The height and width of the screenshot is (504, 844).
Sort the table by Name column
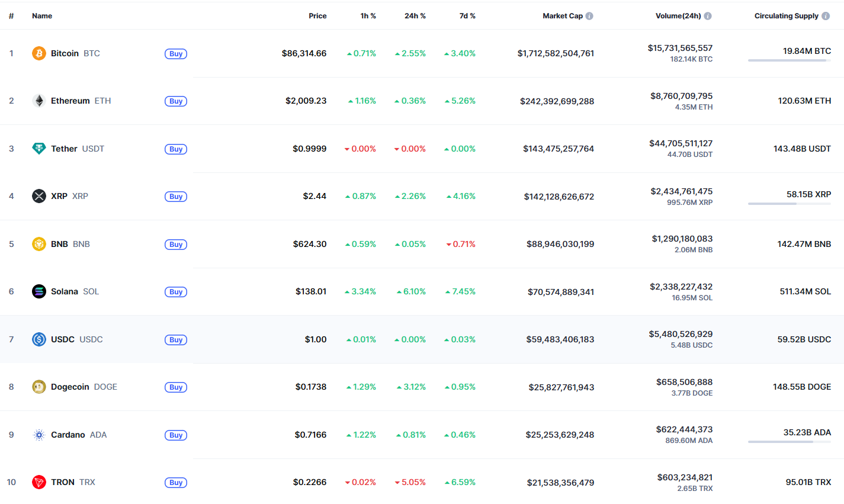tap(42, 16)
